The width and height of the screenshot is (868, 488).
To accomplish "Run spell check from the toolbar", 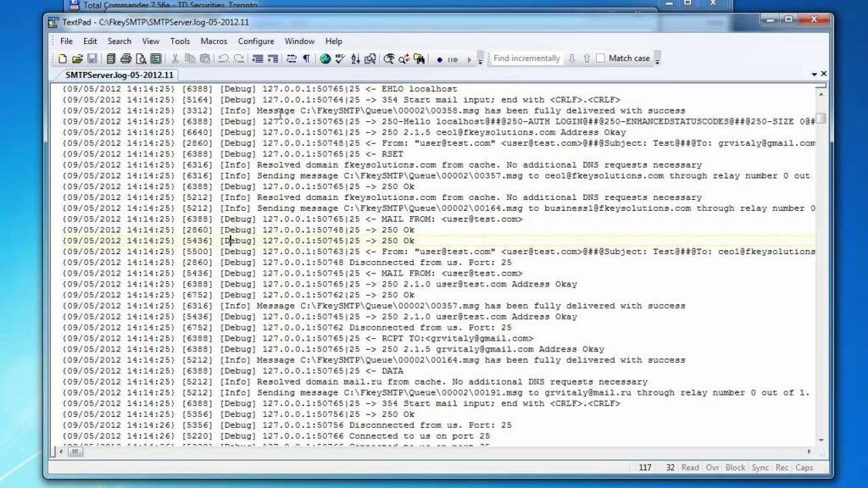I will 340,58.
